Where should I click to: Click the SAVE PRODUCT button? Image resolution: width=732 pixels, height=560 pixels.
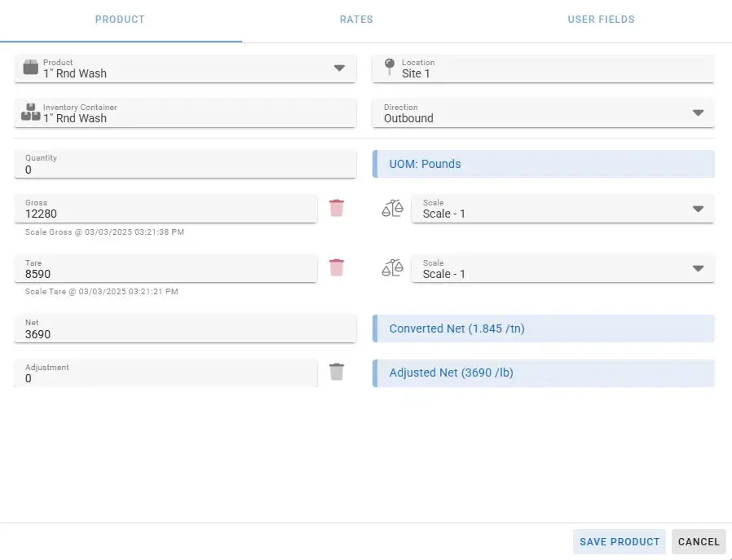[x=619, y=541]
